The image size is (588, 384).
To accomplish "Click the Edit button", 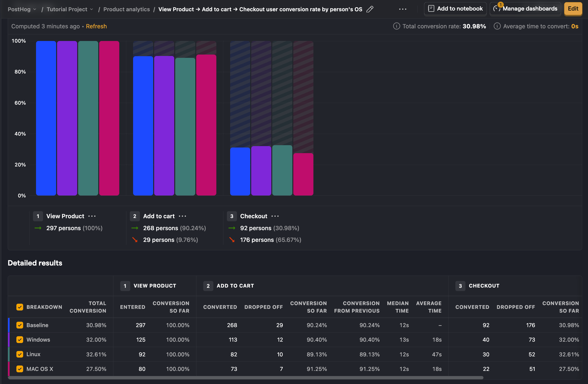I will 573,9.
